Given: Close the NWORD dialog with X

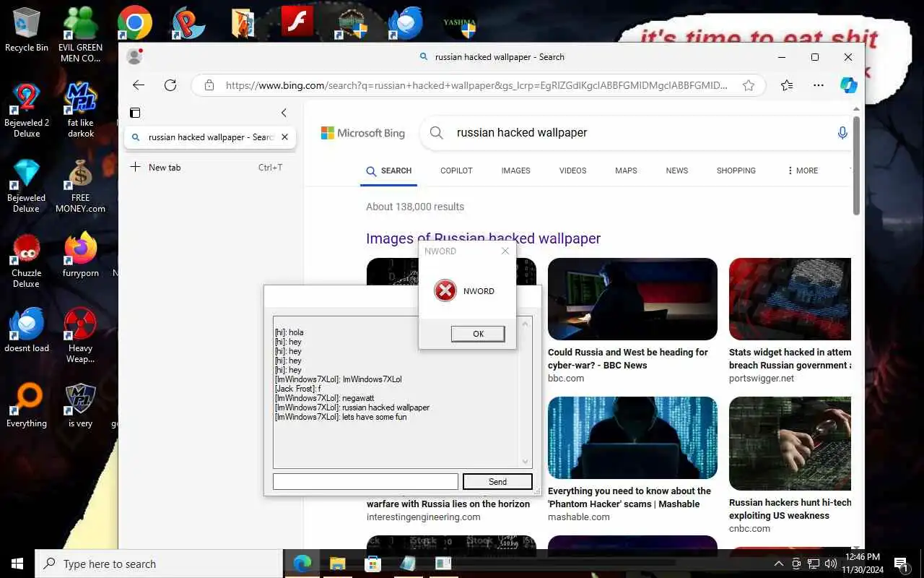Looking at the screenshot, I should 505,251.
